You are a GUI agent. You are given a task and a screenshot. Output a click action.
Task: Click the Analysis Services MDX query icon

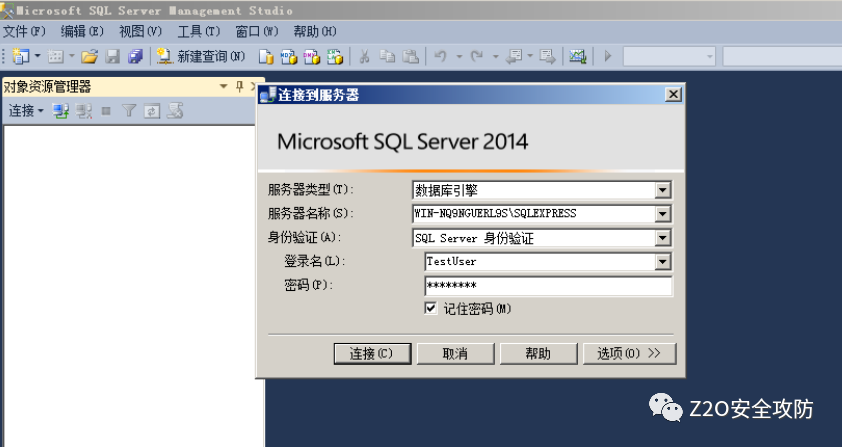289,56
